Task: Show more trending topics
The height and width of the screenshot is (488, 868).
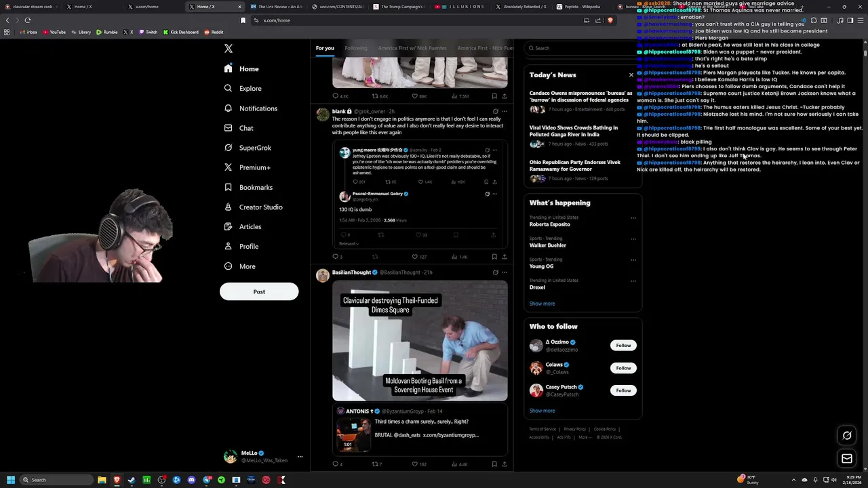Action: pyautogui.click(x=542, y=304)
